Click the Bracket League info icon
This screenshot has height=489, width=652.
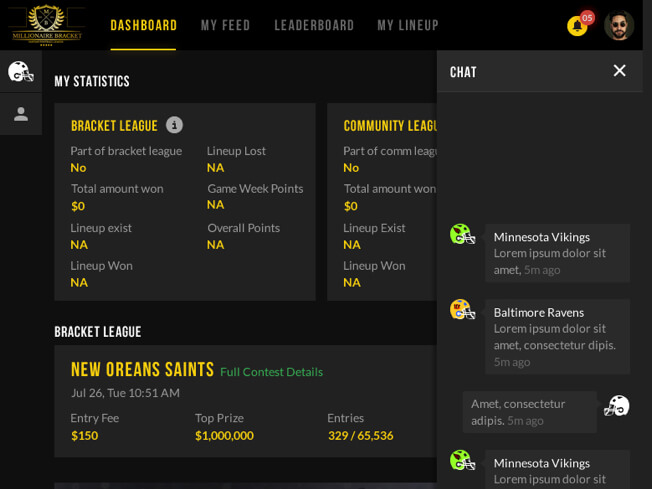click(174, 125)
